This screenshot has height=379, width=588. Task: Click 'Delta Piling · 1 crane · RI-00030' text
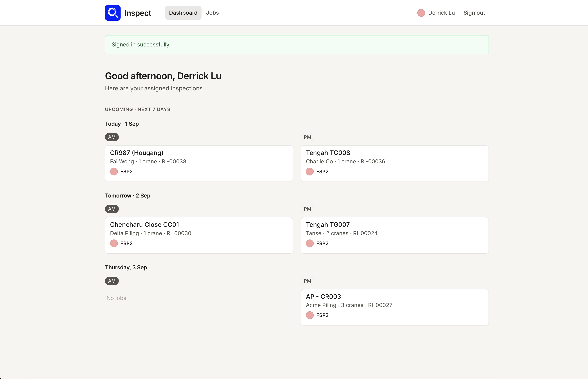pyautogui.click(x=151, y=233)
